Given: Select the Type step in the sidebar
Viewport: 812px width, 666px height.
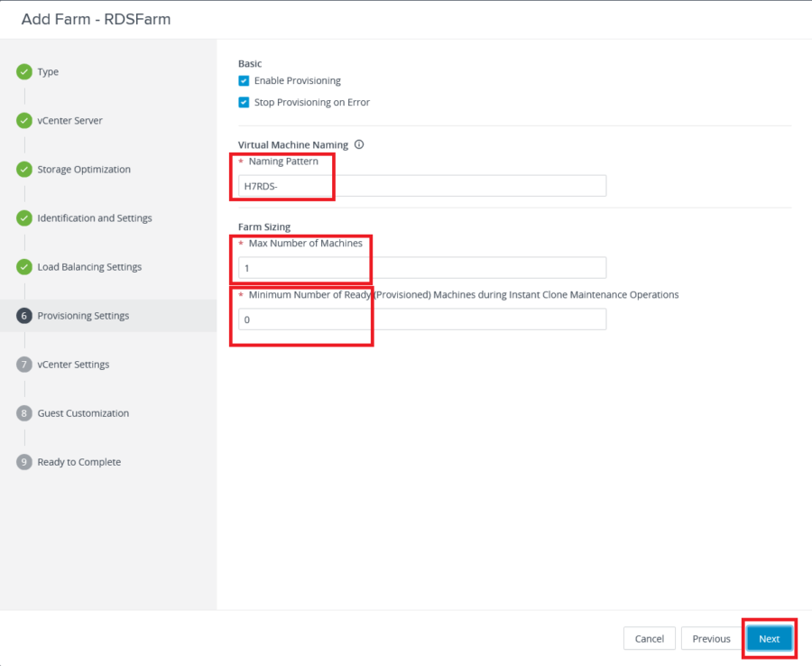Looking at the screenshot, I should tap(49, 71).
